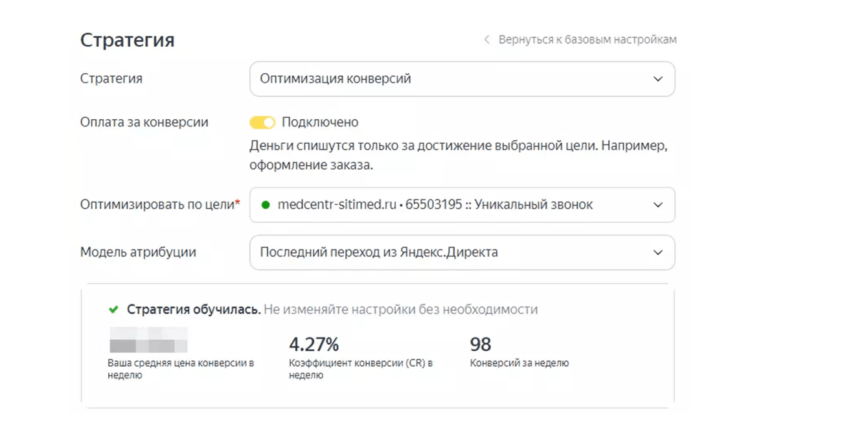Click the back chevron icon beside "Вернуться к базовым настройкам"

486,40
